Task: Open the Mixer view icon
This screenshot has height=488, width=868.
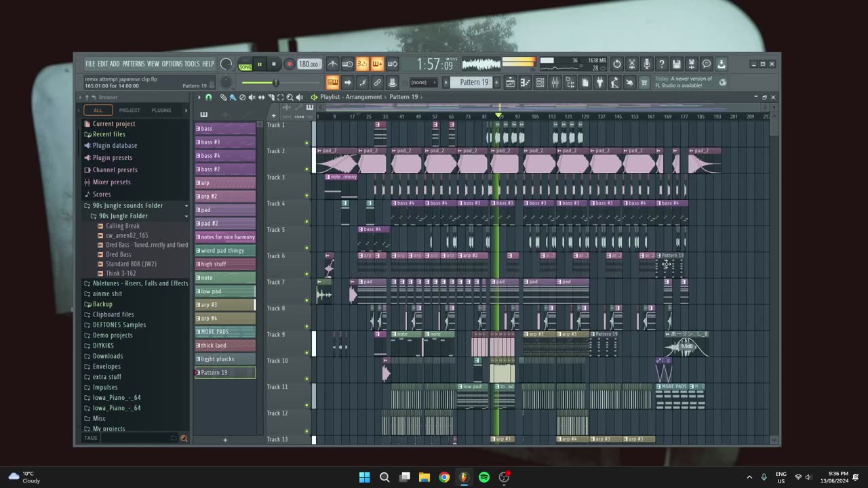Action: [x=555, y=83]
